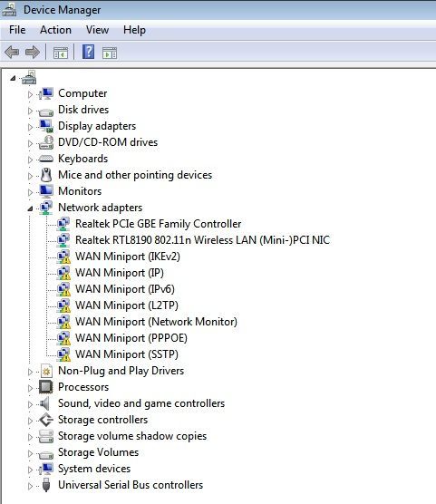Expand the Disk drives category
This screenshot has height=504, width=436.
tap(30, 111)
